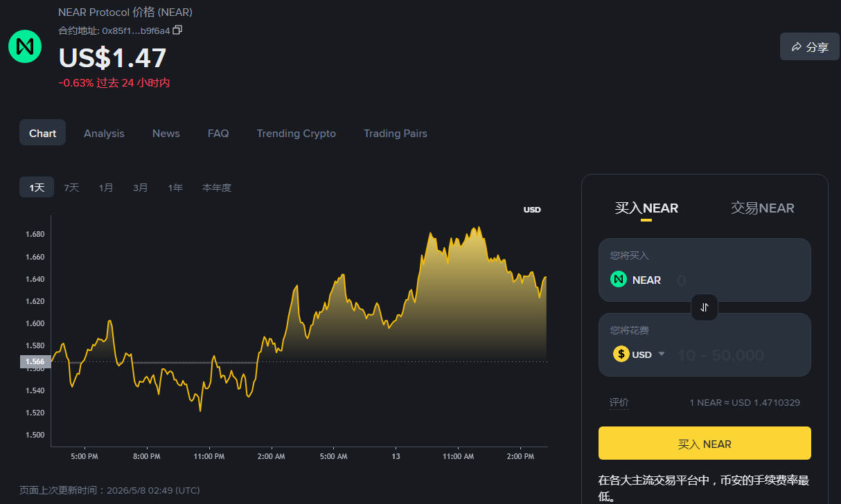841x504 pixels.
Task: Select the 1年 chart range
Action: click(x=175, y=188)
